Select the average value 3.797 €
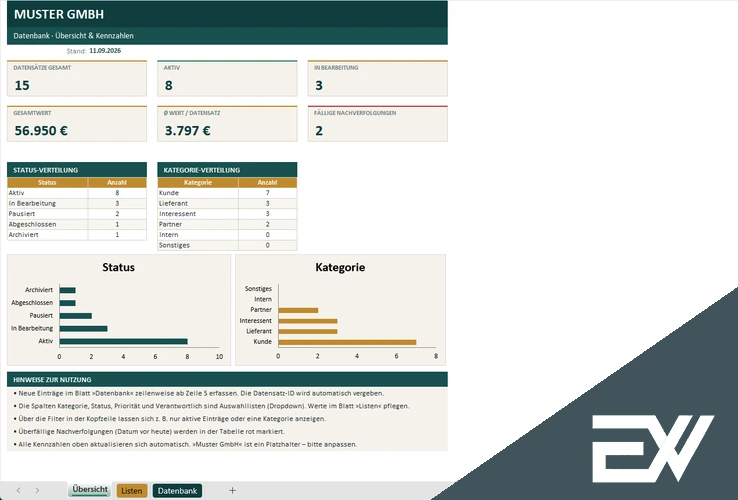This screenshot has height=500, width=738. [187, 130]
